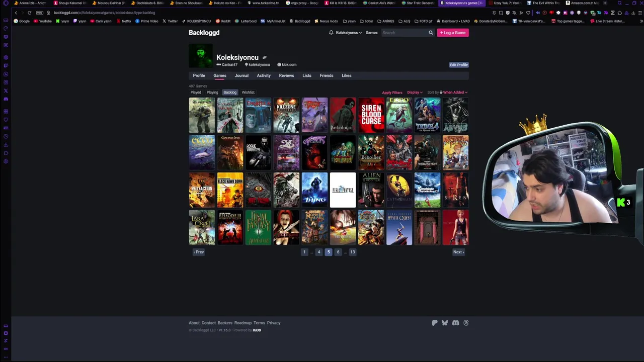Open the Patreon icon in footer
This screenshot has width=644, height=362.
point(435,323)
